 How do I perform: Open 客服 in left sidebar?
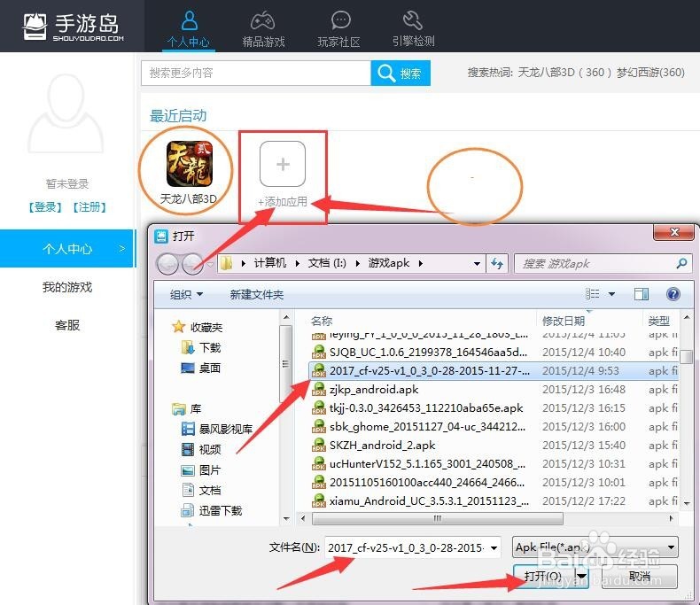67,325
